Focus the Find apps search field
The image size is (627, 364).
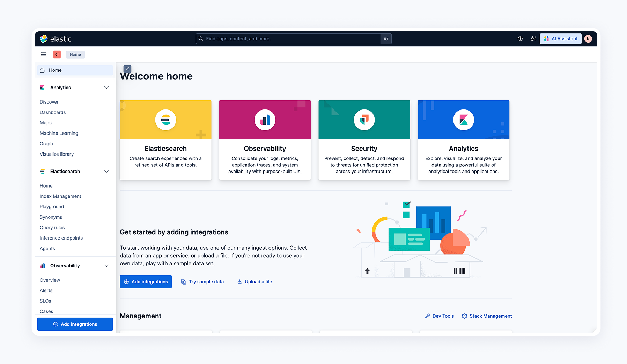pos(288,39)
